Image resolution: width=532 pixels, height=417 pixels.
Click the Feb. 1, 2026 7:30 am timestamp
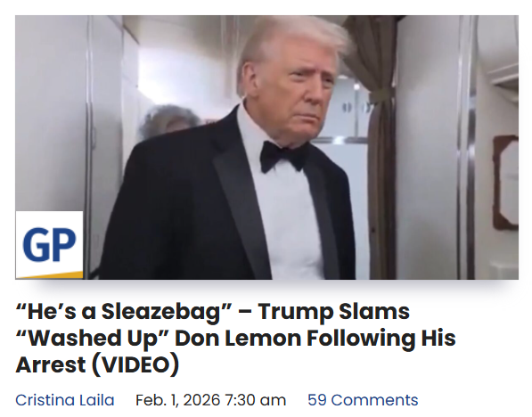coord(210,400)
